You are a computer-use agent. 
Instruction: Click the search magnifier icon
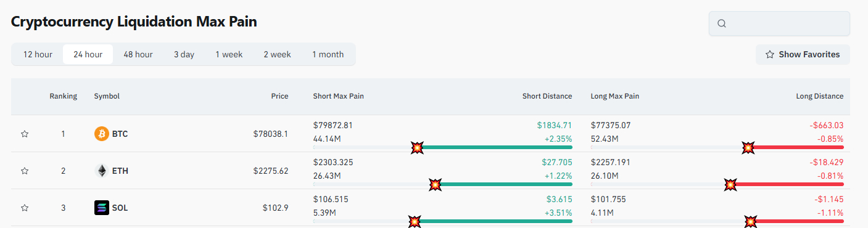(x=722, y=24)
